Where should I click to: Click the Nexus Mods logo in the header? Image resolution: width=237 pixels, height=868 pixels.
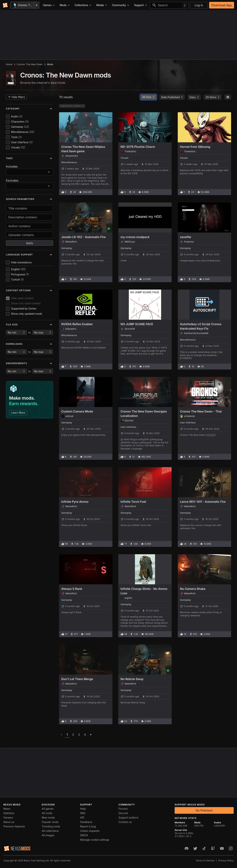5,5
